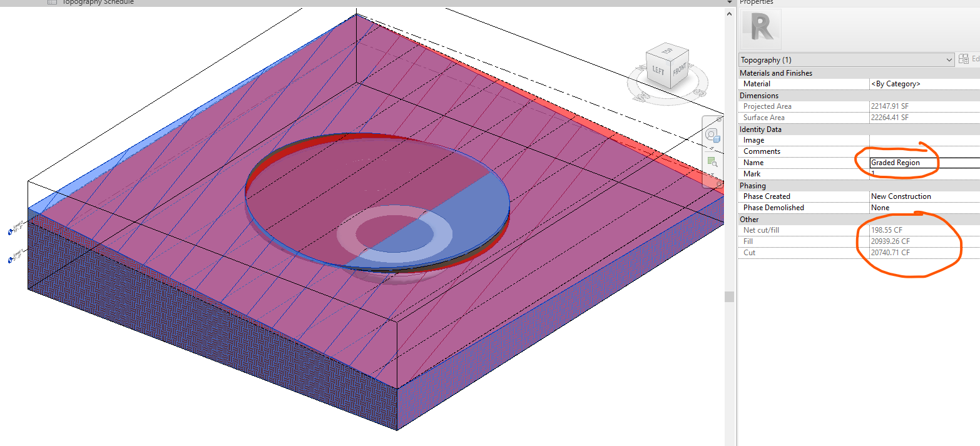Collapse the Materials and Finishes section
Screen dimensions: 980x446
tap(859, 73)
